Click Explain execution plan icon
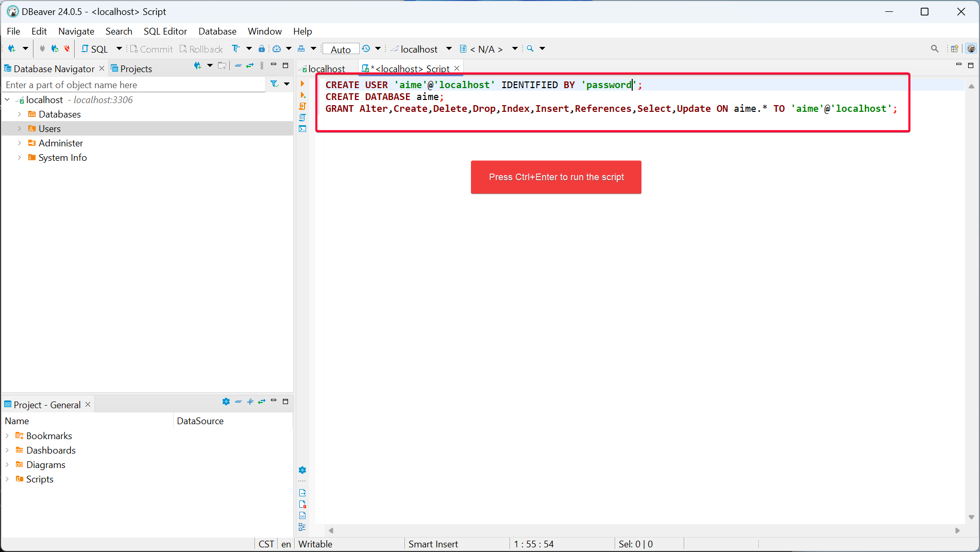The image size is (980, 552). [x=302, y=118]
